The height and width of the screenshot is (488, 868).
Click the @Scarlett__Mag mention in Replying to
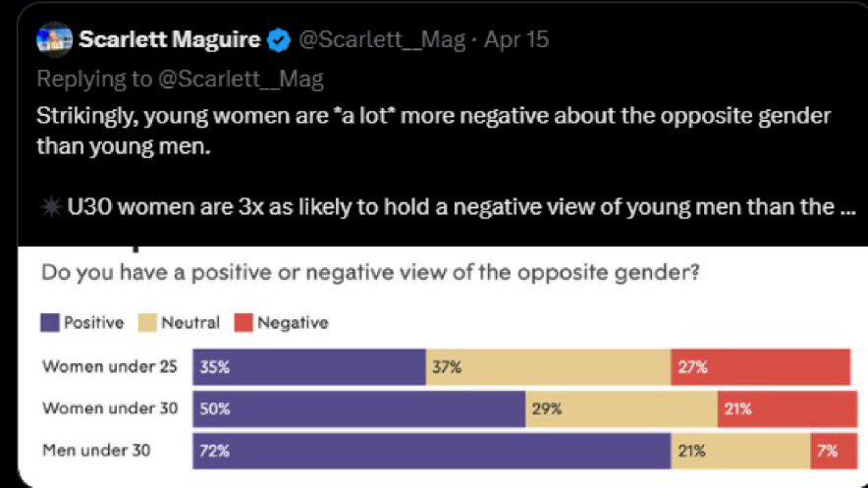[x=241, y=80]
